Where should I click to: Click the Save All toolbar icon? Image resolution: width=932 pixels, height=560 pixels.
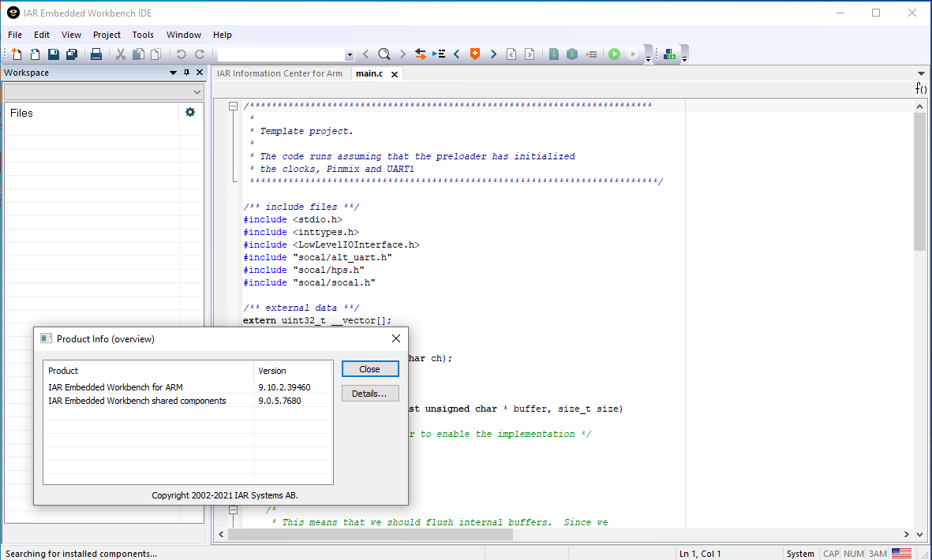(x=72, y=54)
